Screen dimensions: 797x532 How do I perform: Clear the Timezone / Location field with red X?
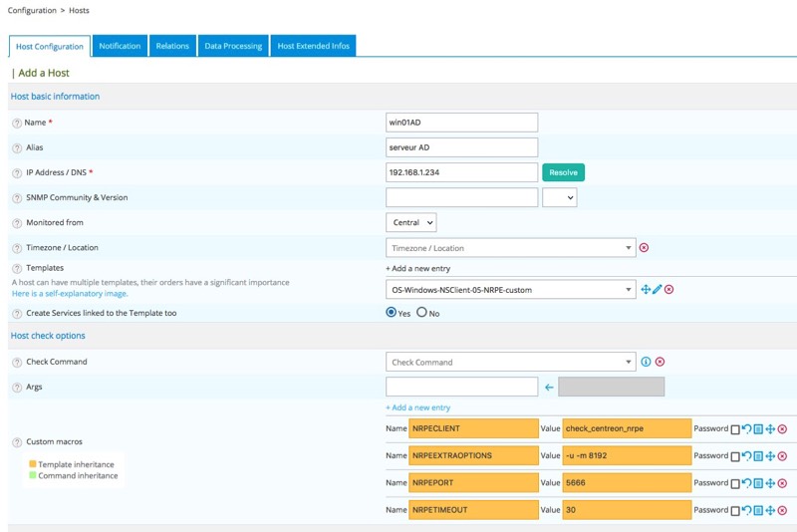[644, 248]
